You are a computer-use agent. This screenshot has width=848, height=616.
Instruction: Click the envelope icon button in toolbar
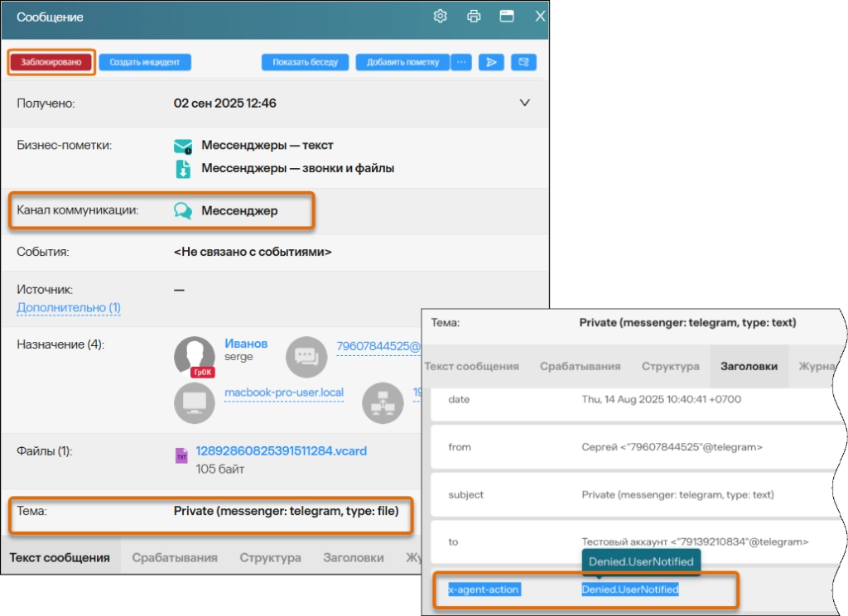point(523,62)
